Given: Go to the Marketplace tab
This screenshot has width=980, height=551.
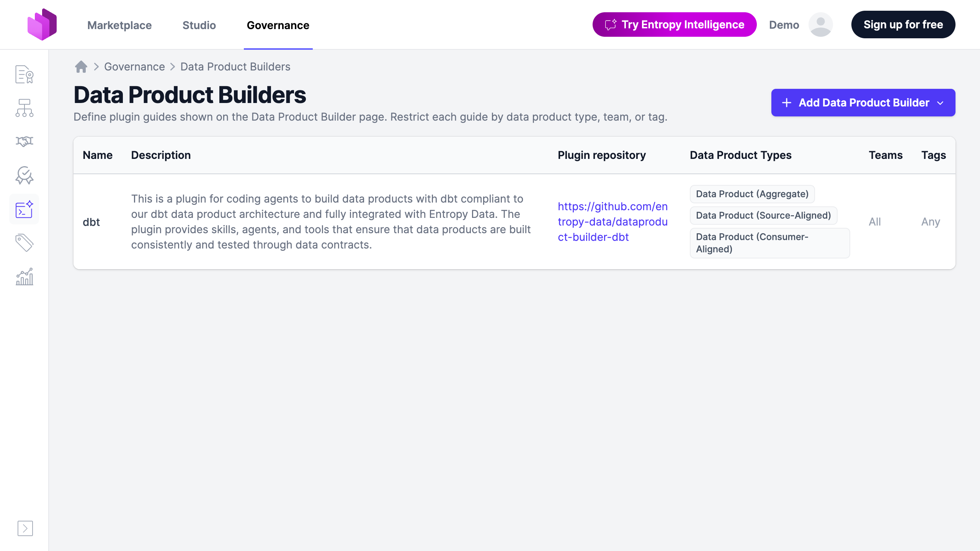Looking at the screenshot, I should click(x=119, y=25).
